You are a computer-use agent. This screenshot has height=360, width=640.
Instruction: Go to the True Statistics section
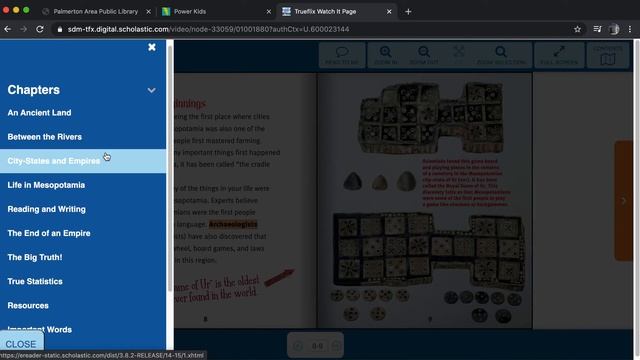click(x=35, y=281)
